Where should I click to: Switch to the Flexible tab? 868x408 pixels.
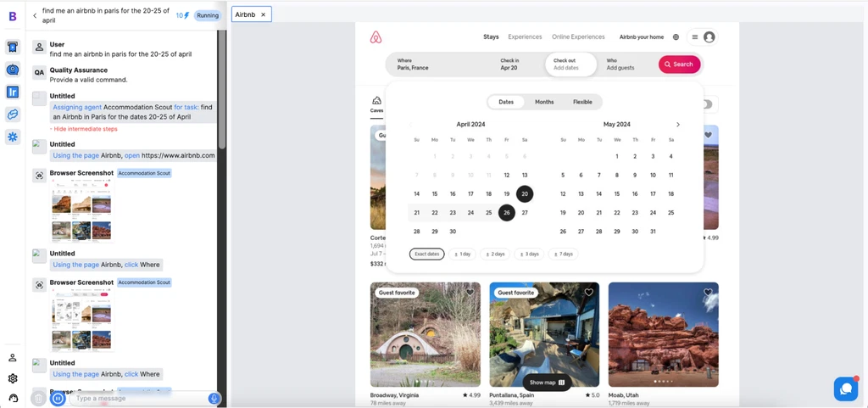(582, 102)
